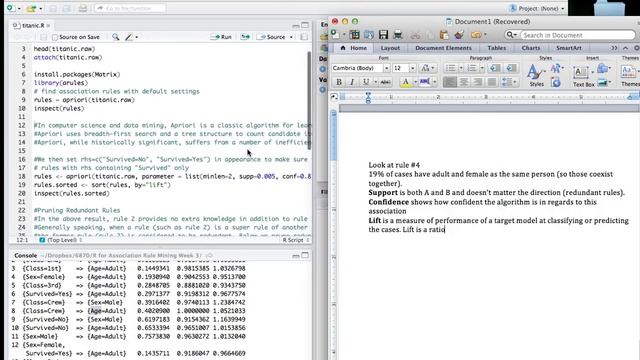640x360 pixels.
Task: Show more ribbon tabs chevron
Action: click(x=614, y=48)
